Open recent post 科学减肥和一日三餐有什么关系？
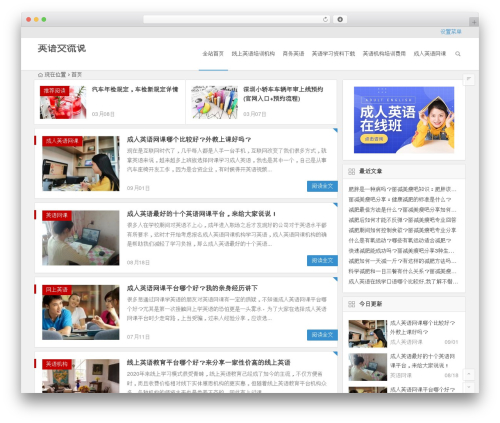The height and width of the screenshot is (423, 500). [x=402, y=271]
